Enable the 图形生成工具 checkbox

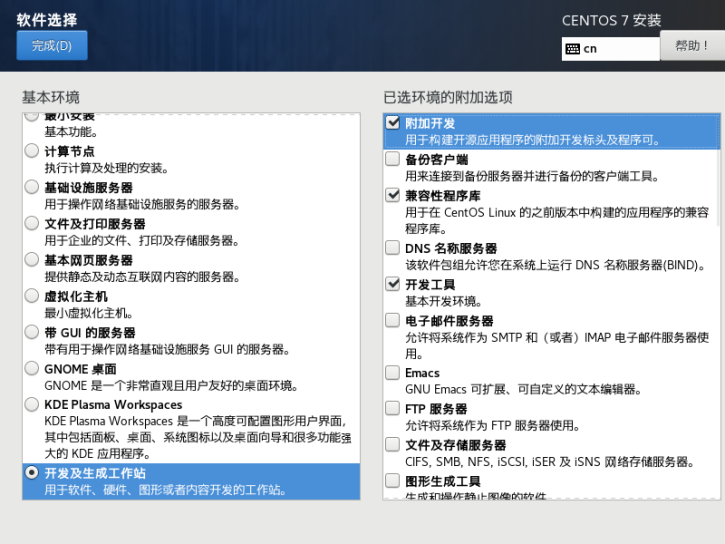393,481
